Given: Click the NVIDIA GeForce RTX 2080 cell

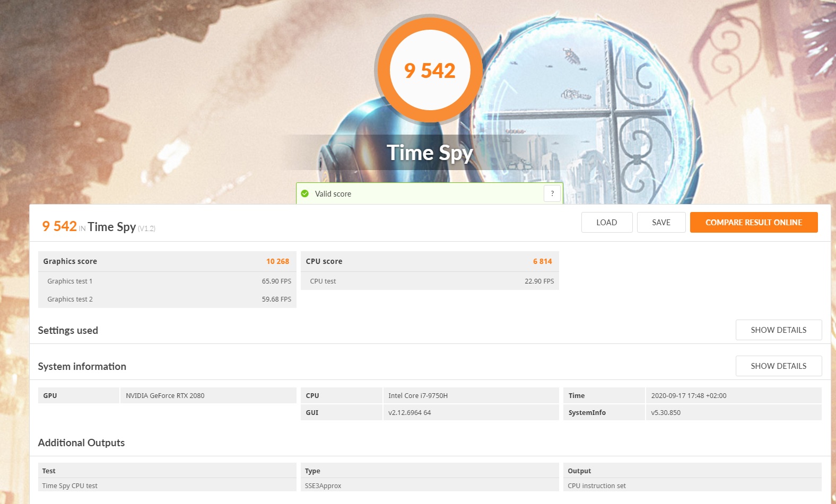Looking at the screenshot, I should point(208,395).
